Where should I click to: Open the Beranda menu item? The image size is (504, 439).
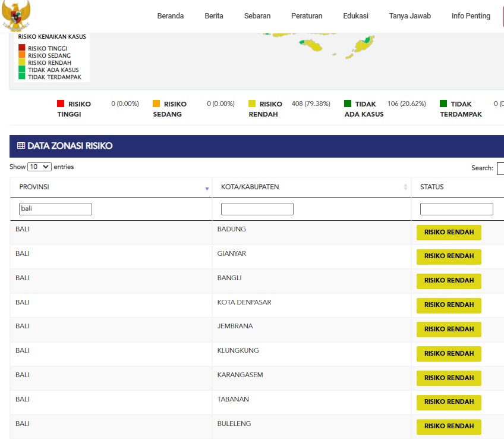pos(171,16)
